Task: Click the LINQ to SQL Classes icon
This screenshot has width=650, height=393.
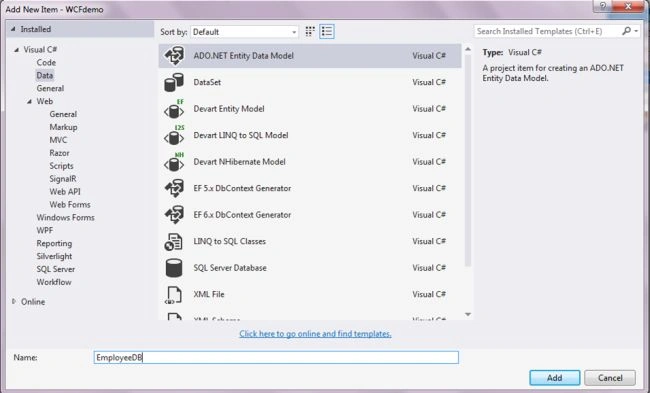Action: 173,242
